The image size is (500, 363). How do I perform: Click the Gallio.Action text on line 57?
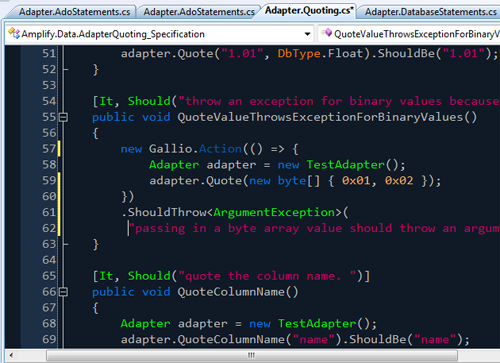[x=195, y=149]
